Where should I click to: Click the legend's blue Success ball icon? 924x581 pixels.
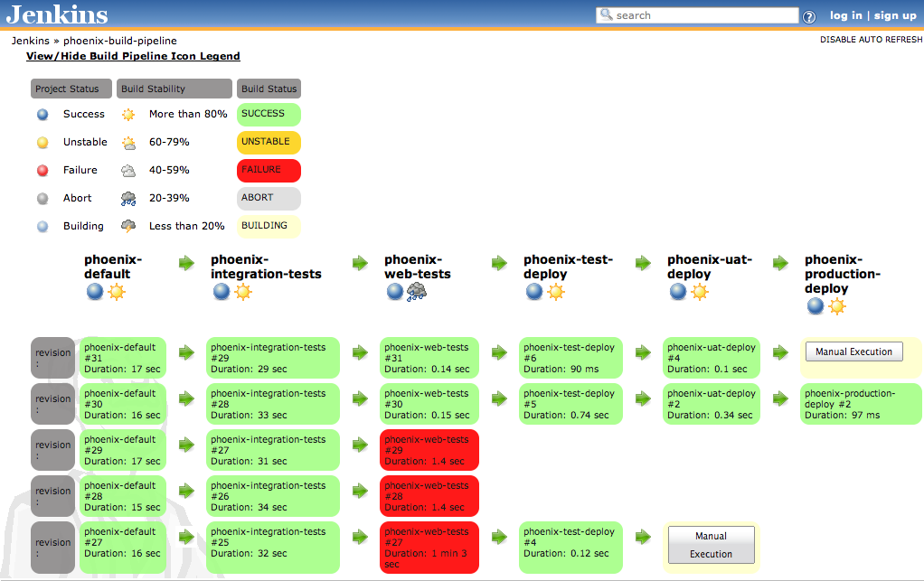click(42, 114)
